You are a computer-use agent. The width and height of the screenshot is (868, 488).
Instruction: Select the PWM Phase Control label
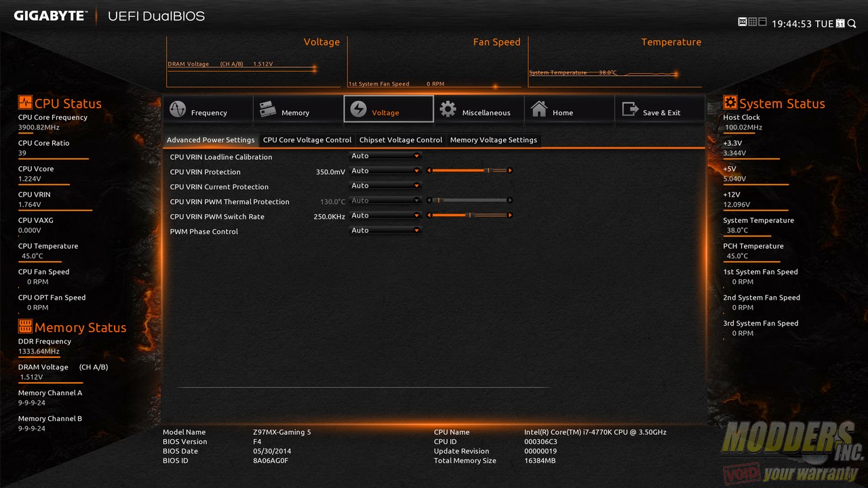[x=204, y=232]
